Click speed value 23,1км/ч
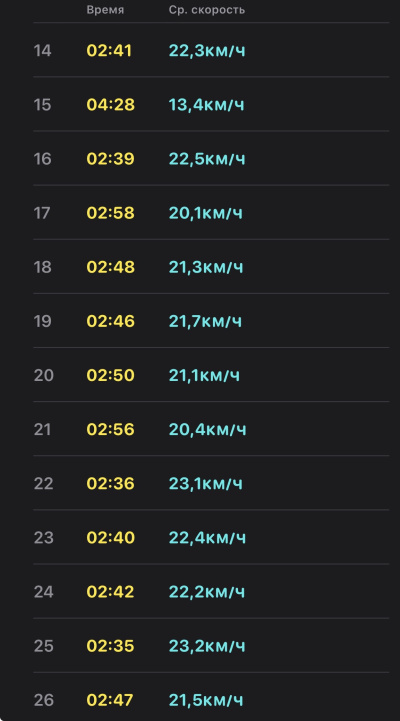This screenshot has height=721, width=400. [x=206, y=484]
